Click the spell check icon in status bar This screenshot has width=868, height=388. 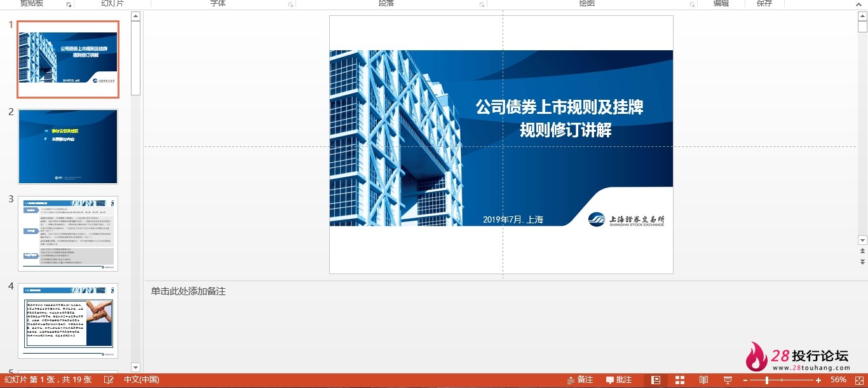point(109,380)
